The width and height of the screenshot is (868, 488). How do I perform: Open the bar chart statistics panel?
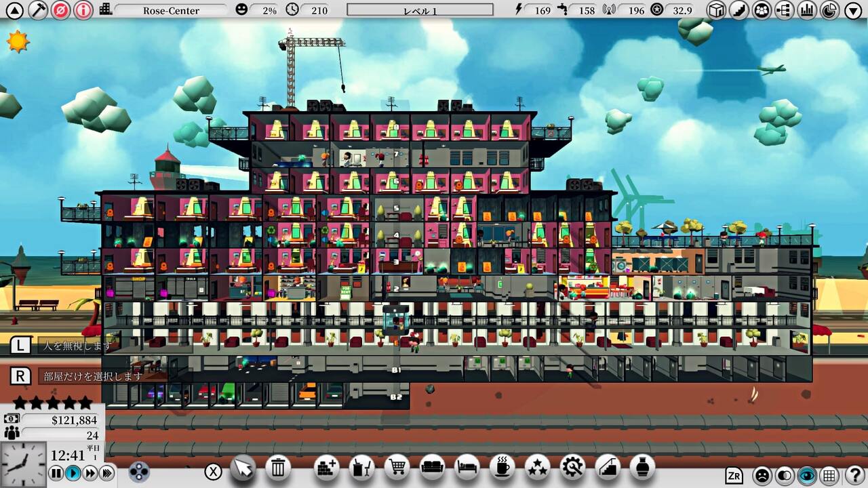click(807, 10)
